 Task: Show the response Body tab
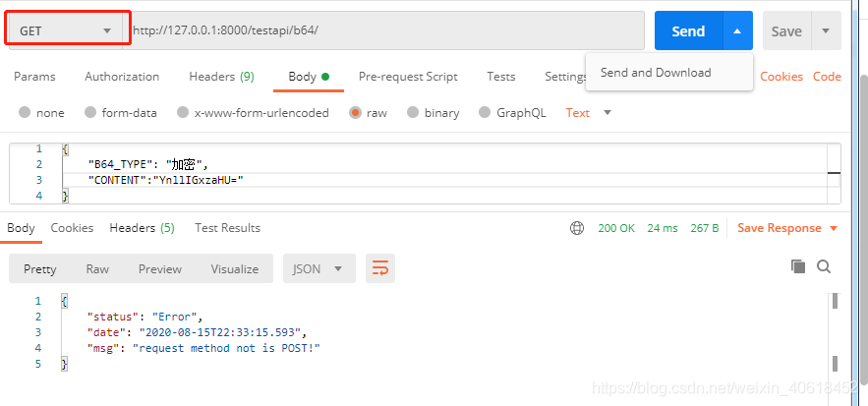(21, 228)
